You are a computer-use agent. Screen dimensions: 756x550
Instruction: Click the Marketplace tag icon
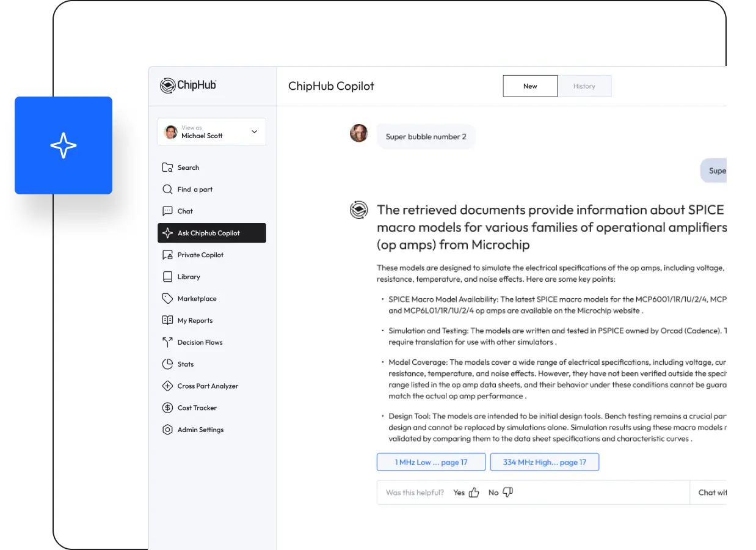[x=167, y=299]
